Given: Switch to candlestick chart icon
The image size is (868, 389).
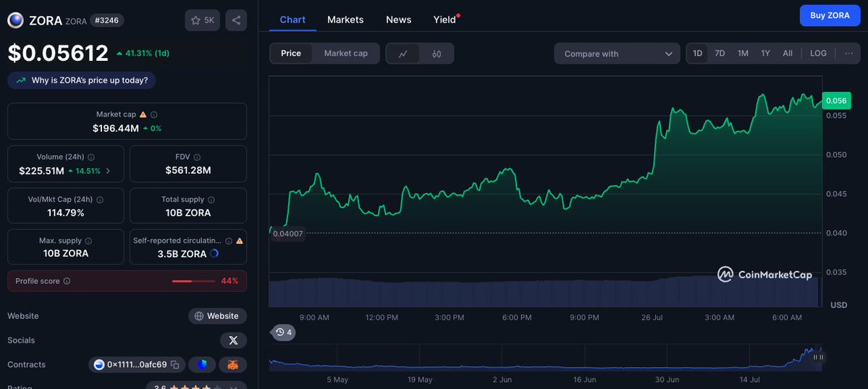Looking at the screenshot, I should pyautogui.click(x=437, y=54).
